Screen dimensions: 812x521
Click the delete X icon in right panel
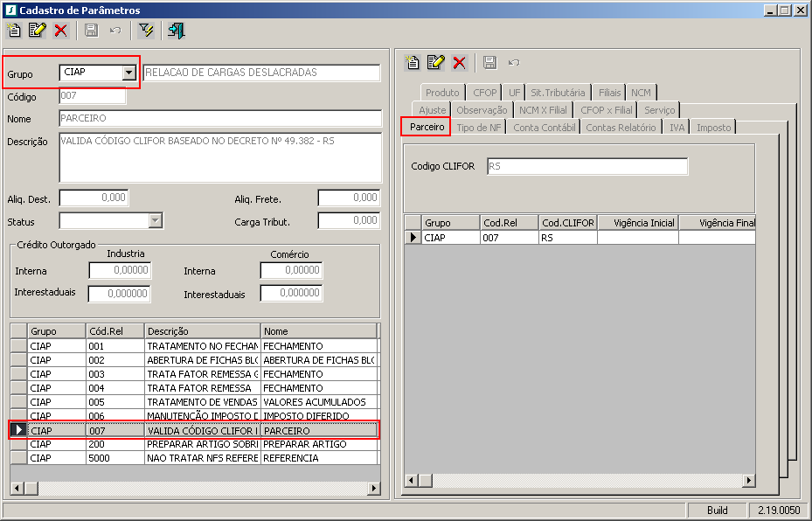coord(459,62)
